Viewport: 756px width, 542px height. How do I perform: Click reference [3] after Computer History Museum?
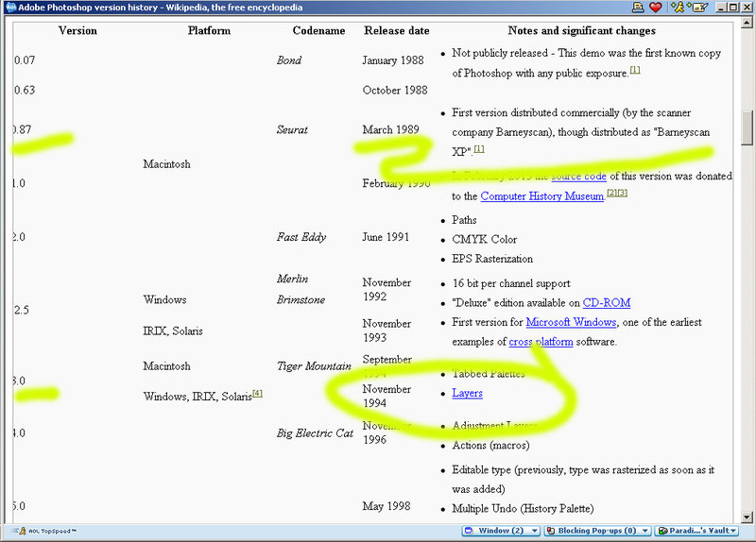point(623,193)
